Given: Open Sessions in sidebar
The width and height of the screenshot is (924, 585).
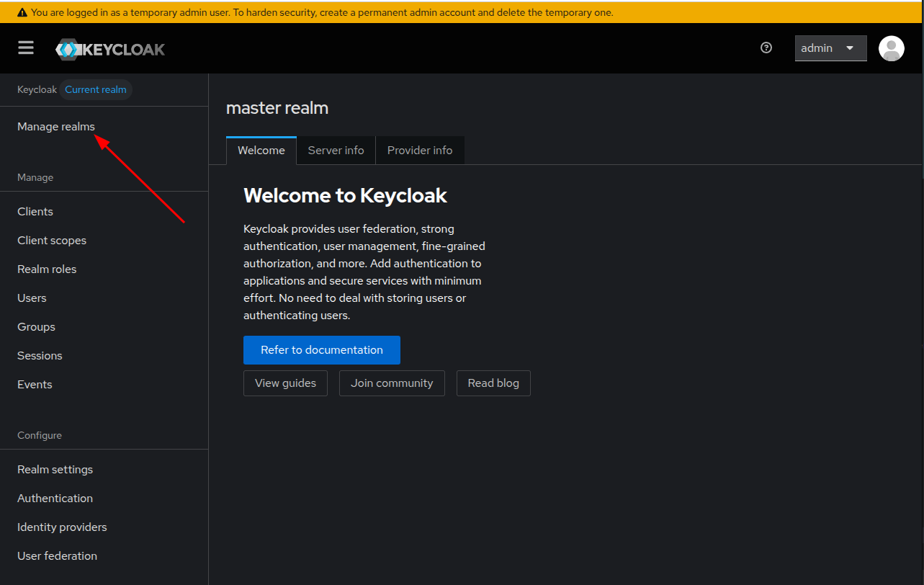Looking at the screenshot, I should coord(40,356).
